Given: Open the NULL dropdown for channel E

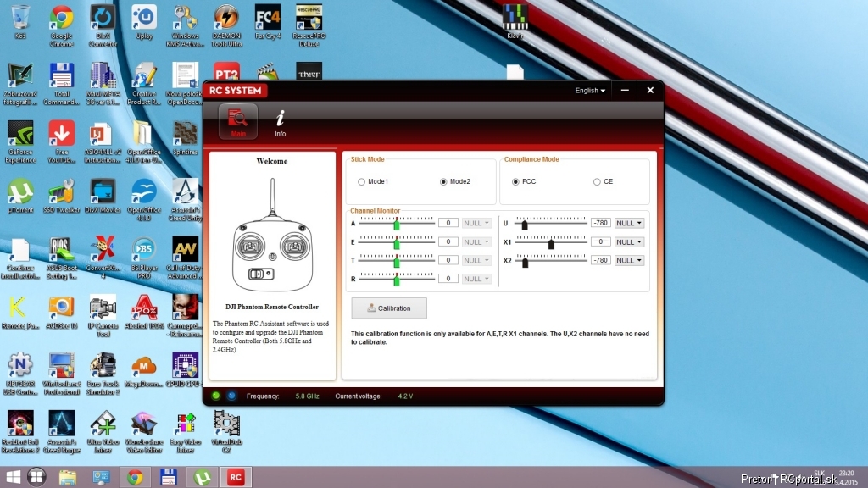Looking at the screenshot, I should point(476,241).
